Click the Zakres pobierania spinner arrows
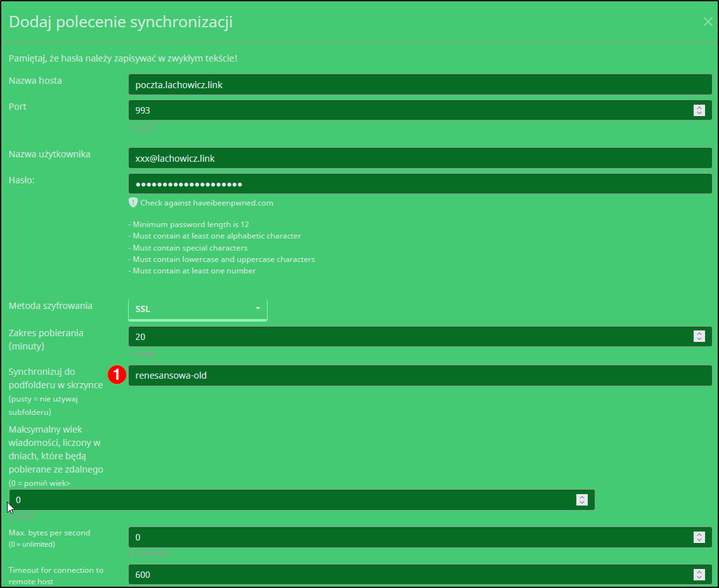This screenshot has width=719, height=588. 699,337
